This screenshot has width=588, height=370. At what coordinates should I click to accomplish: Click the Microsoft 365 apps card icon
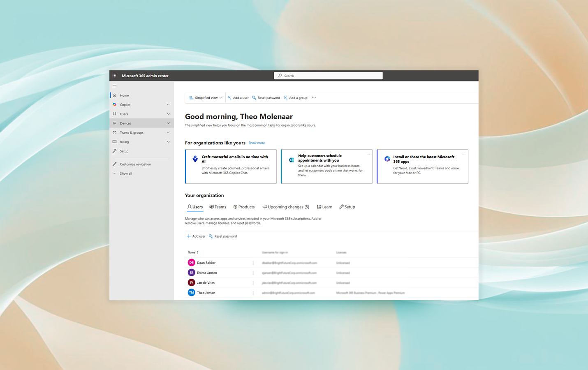tap(387, 159)
